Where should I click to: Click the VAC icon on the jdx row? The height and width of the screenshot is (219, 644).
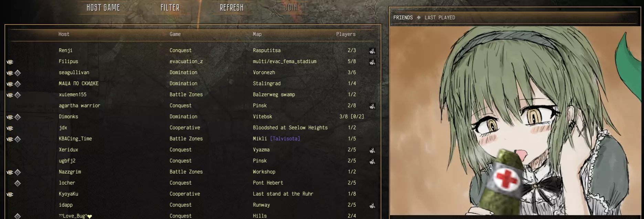10,128
